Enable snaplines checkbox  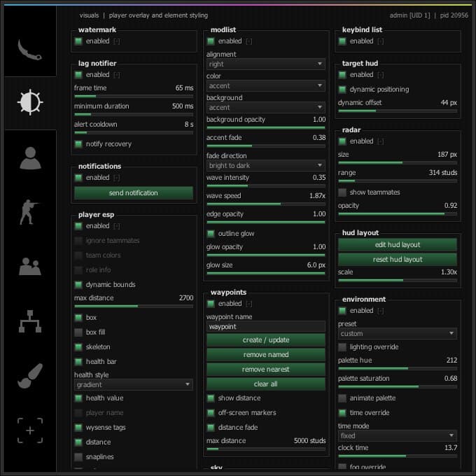[78, 456]
